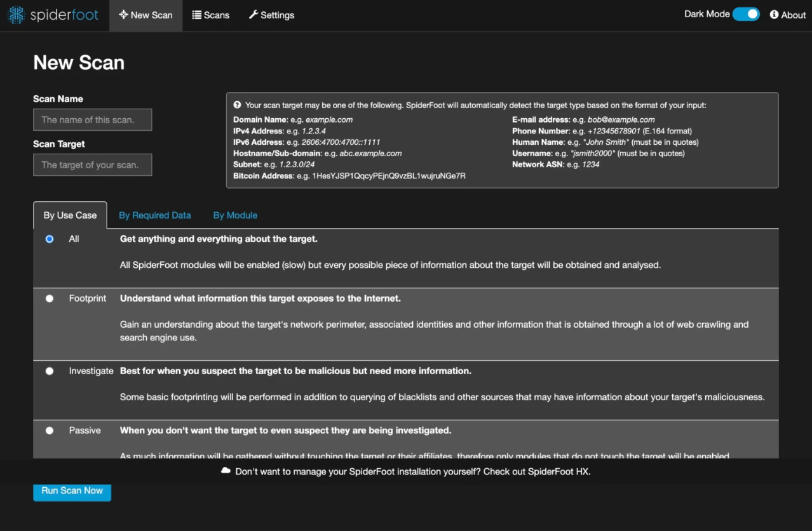
Task: Click the Footprint use case label
Action: pyautogui.click(x=88, y=299)
